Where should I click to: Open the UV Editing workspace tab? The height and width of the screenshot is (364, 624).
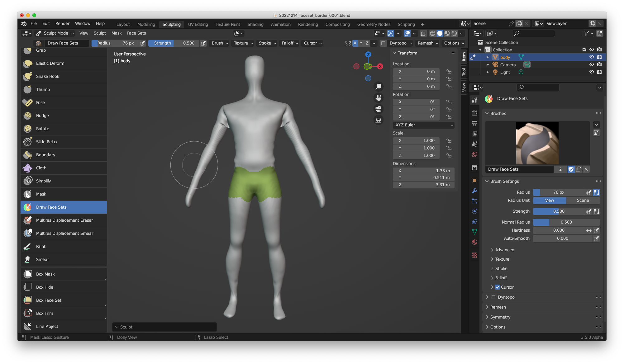click(x=198, y=24)
